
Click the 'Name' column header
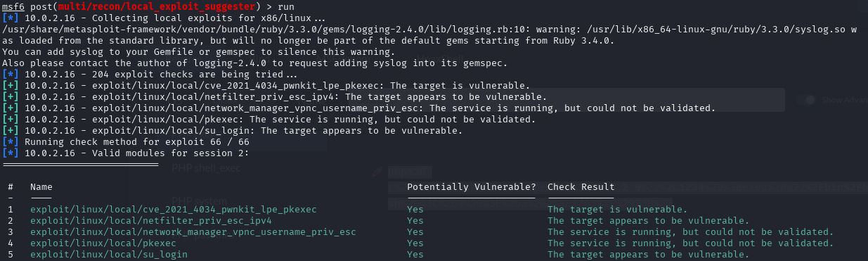click(x=41, y=186)
